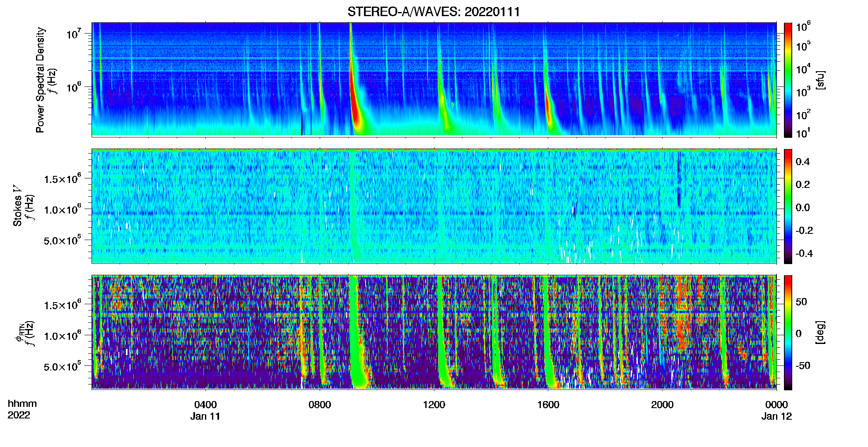Click the phi RTN angle colorbar
Screen dimensions: 868x447
tap(788, 332)
